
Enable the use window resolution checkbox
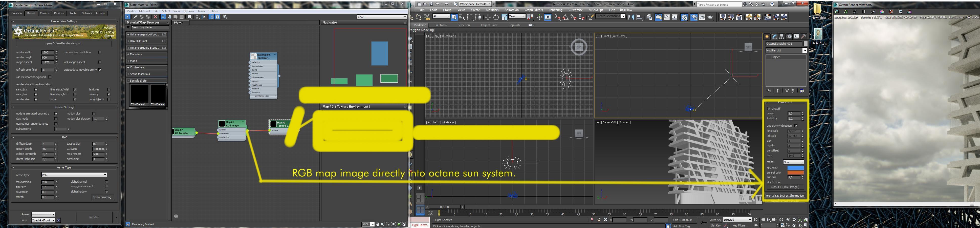[x=100, y=52]
